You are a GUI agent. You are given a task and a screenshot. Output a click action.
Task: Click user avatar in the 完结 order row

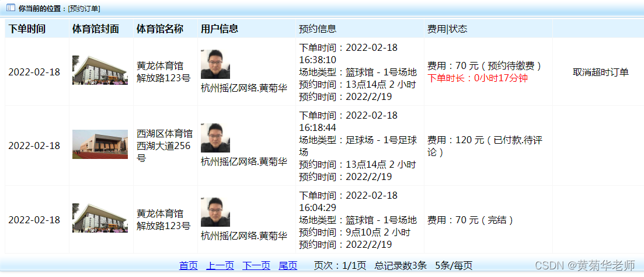point(215,212)
